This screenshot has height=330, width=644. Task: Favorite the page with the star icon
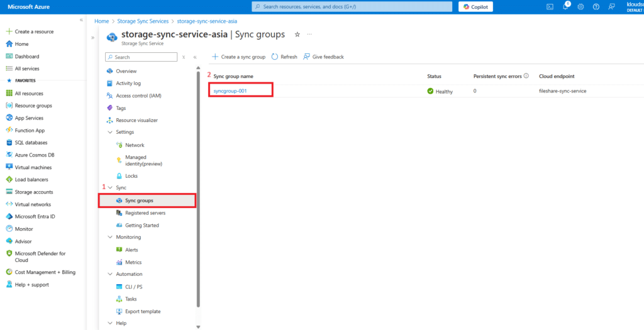tap(297, 35)
